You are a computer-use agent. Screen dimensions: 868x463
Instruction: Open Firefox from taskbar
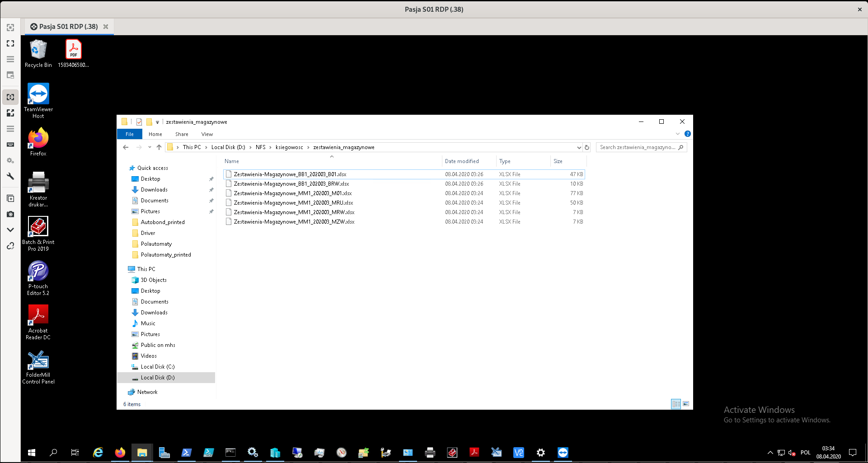[x=120, y=452]
